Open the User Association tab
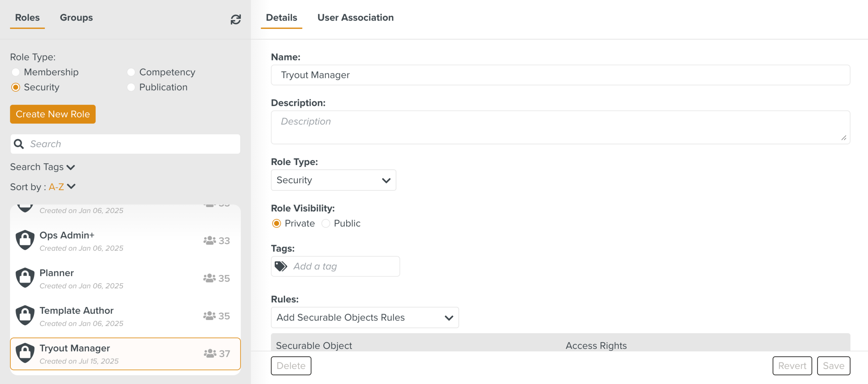Viewport: 868px width, 384px height. [x=355, y=17]
